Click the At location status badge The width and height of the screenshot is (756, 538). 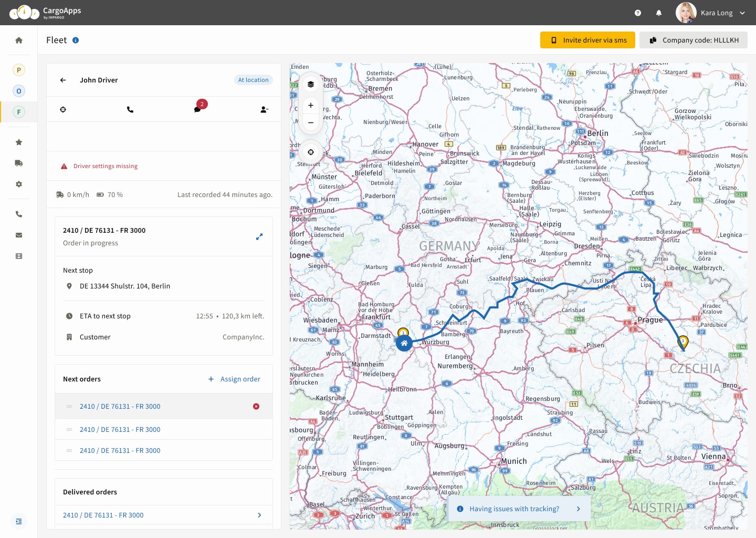click(x=254, y=80)
